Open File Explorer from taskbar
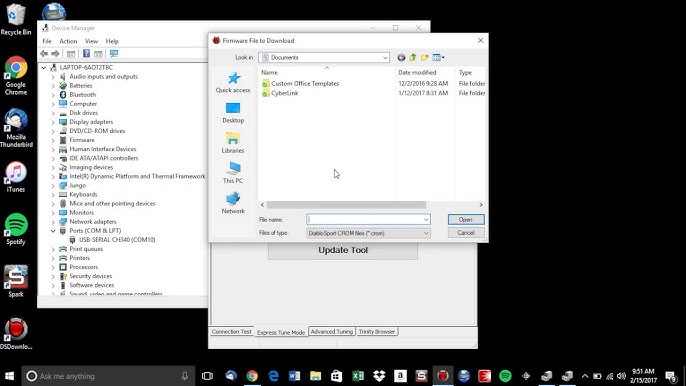The width and height of the screenshot is (686, 386). tap(315, 376)
